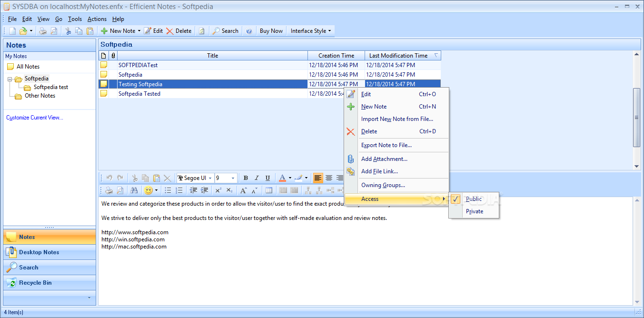Open the New Note dropdown arrow
This screenshot has width=644, height=318.
(139, 31)
